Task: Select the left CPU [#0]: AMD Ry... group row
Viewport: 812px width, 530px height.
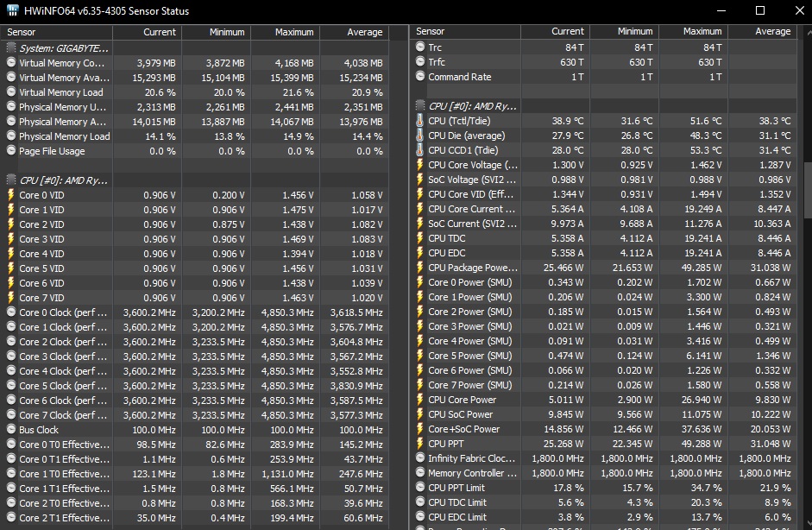Action: click(195, 180)
